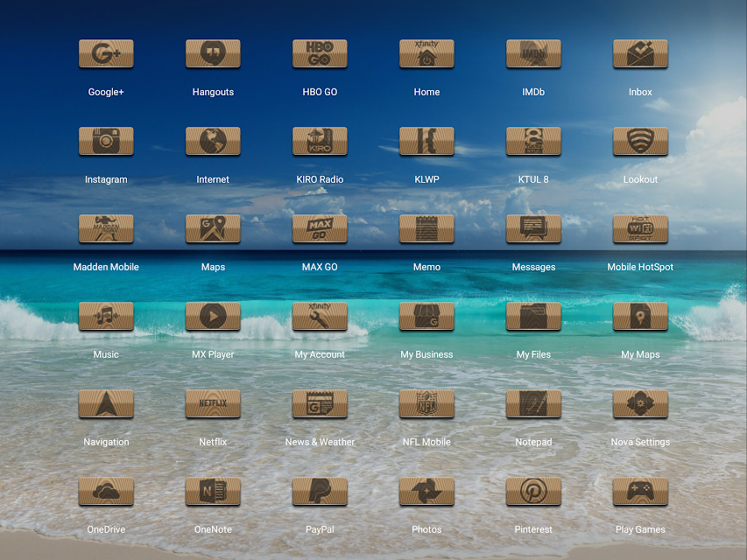Launch the Nova Settings icon
The image size is (747, 560).
click(640, 403)
